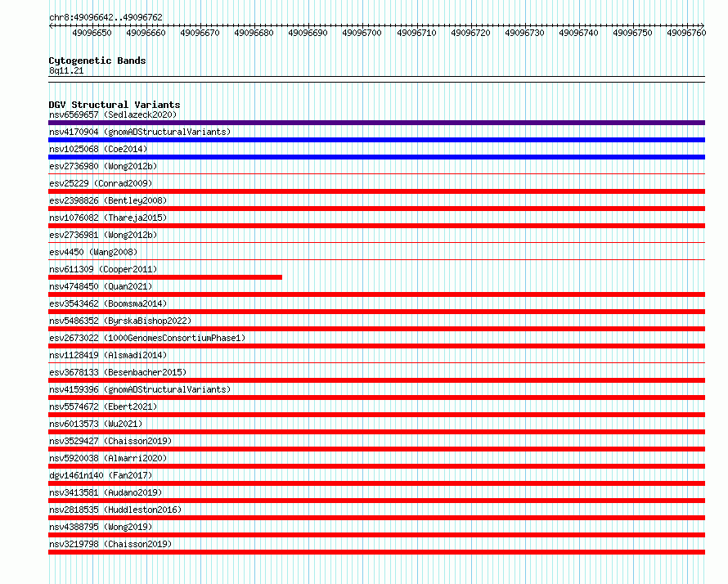Click ruler position 49096700

pyautogui.click(x=362, y=33)
